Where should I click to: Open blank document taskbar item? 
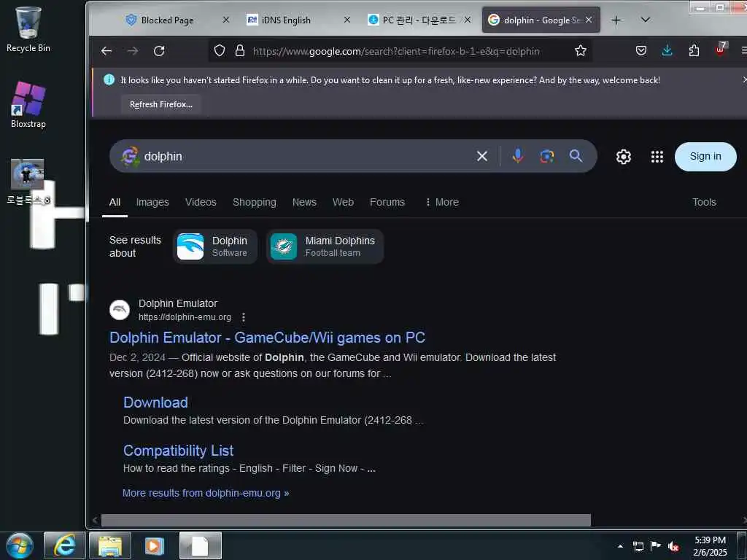(201, 545)
